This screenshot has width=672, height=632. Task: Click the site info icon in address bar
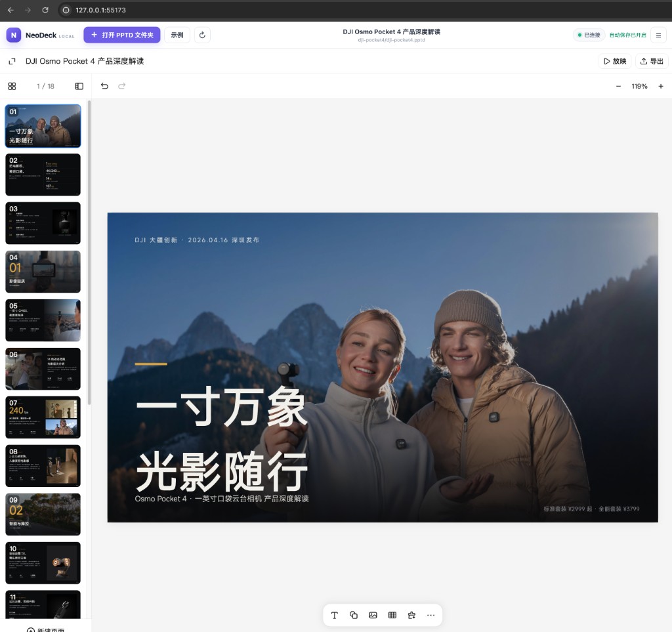(x=66, y=10)
